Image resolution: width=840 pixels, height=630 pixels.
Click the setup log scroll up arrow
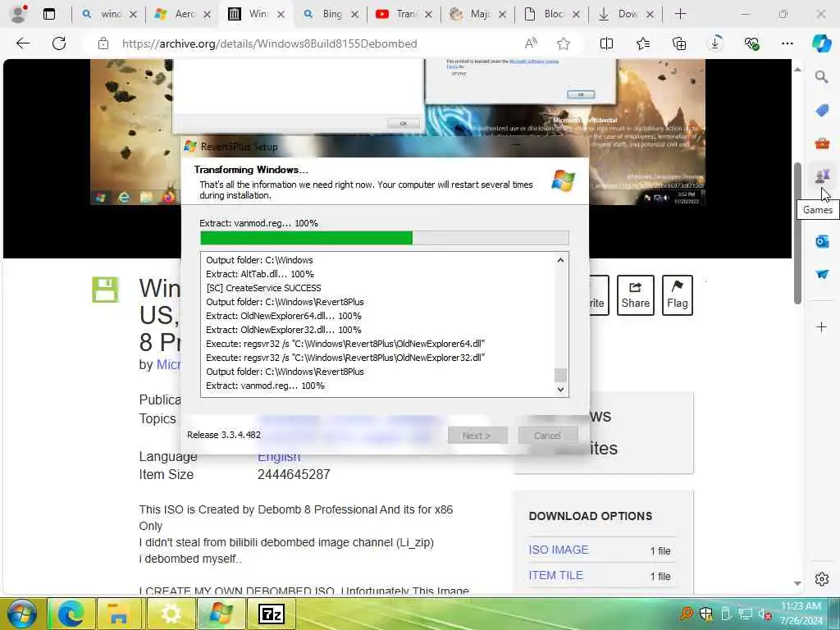[560, 260]
